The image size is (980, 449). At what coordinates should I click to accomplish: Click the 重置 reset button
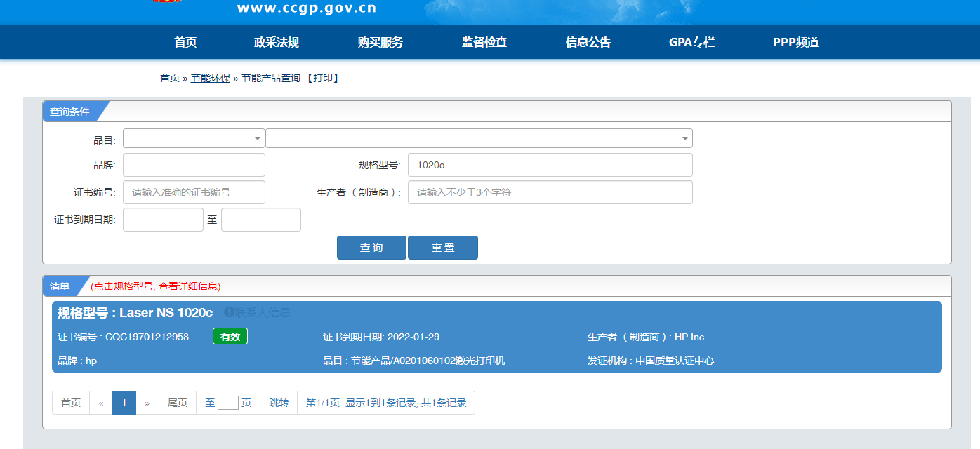pyautogui.click(x=443, y=248)
